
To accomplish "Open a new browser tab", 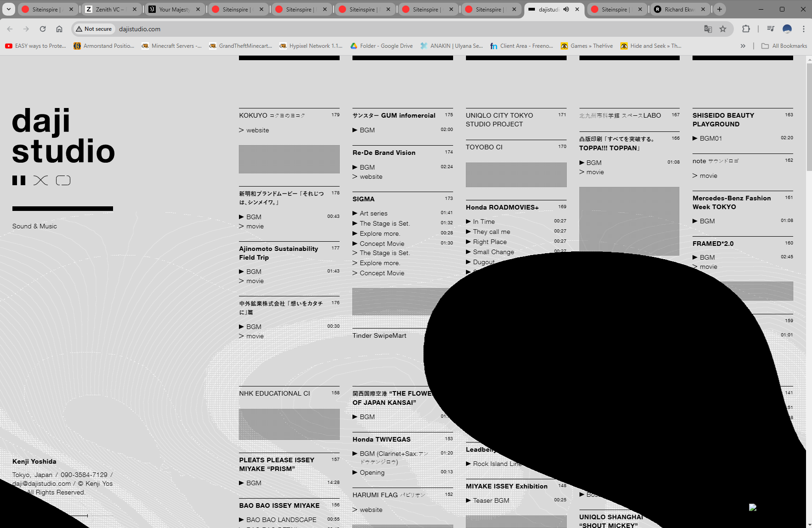I will (x=720, y=9).
